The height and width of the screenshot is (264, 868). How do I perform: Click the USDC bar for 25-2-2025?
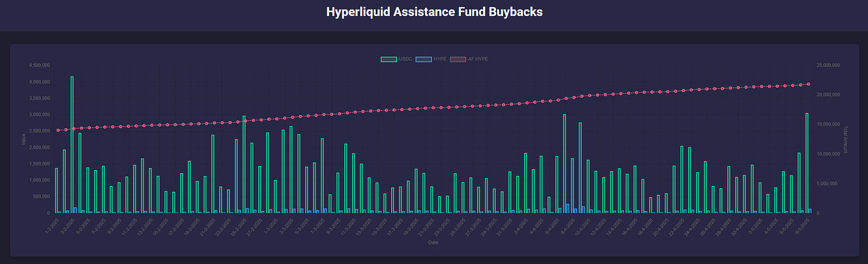(244, 164)
